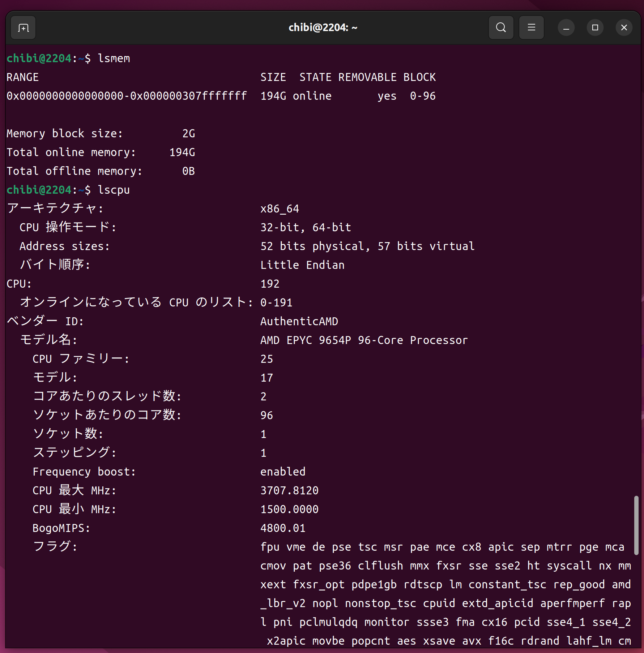Close the terminal window
Screen dimensions: 644x653
[624, 27]
